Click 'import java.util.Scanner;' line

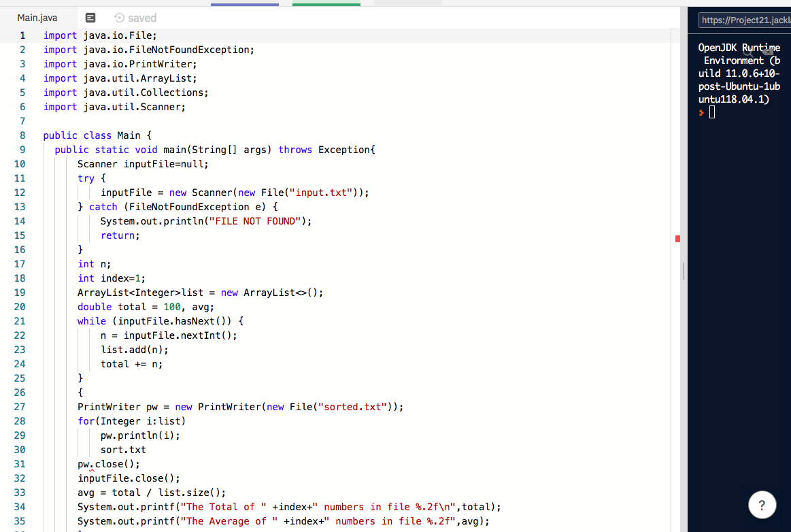pyautogui.click(x=114, y=107)
